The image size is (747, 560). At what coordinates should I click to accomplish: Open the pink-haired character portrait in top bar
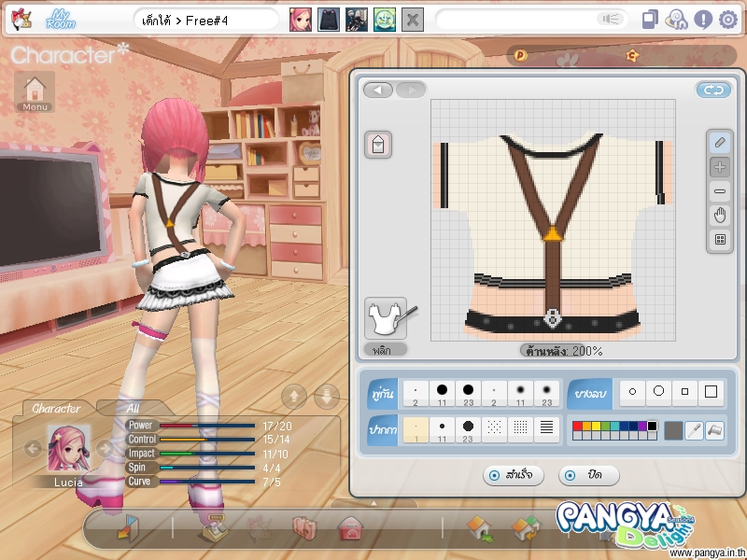tap(301, 20)
